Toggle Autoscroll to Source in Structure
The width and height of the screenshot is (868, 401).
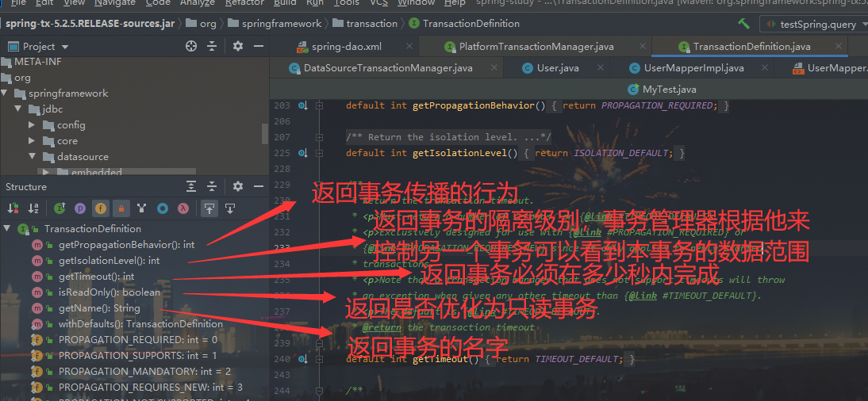pos(209,208)
